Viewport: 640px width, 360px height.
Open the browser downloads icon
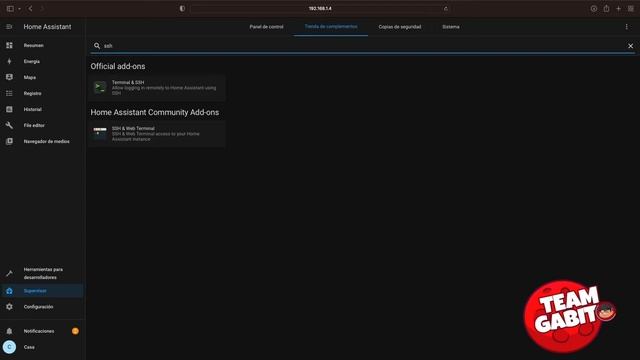593,8
